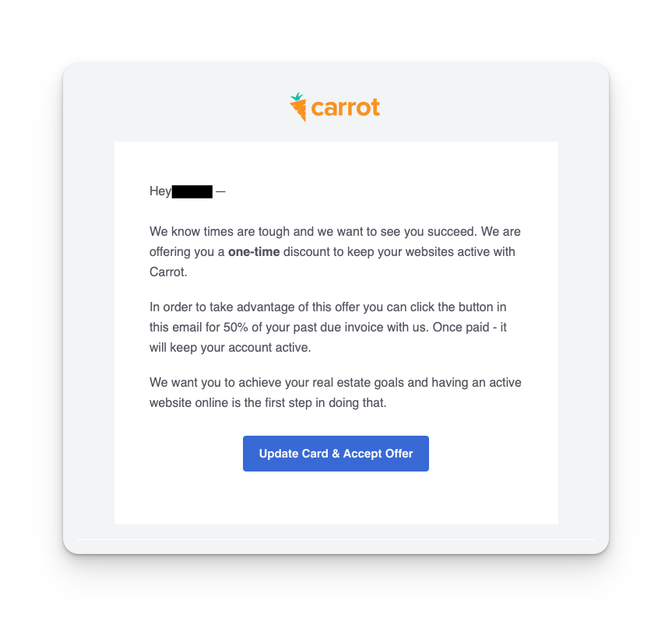Click the blacked-out recipient name
Screen dimensions: 672x617
click(192, 191)
